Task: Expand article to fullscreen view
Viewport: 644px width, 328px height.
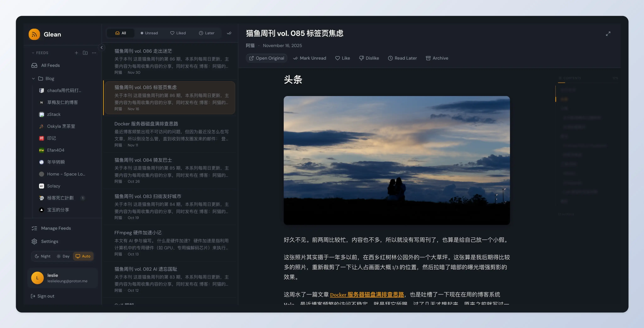Action: tap(609, 33)
